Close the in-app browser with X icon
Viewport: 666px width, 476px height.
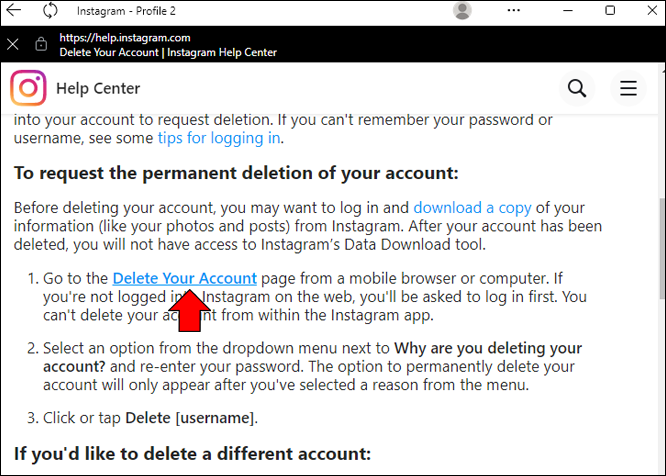click(x=13, y=45)
